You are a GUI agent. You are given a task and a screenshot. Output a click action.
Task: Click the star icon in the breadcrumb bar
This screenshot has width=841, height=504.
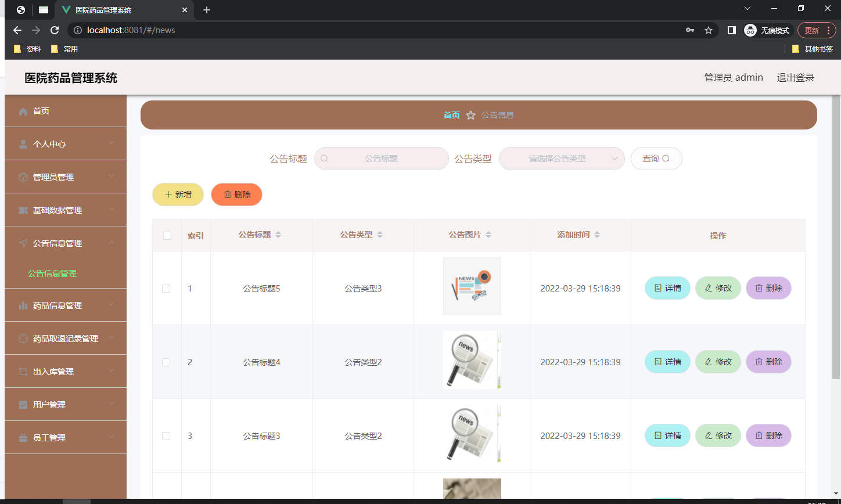pos(471,115)
